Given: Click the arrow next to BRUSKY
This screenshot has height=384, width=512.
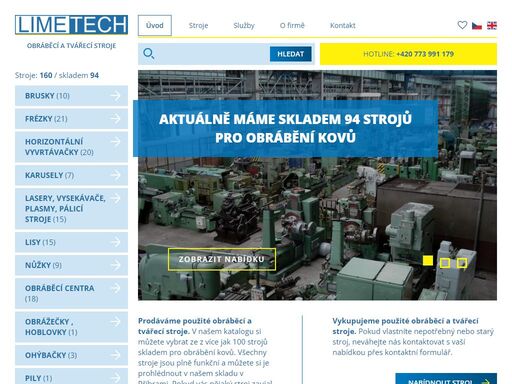Looking at the screenshot, I should (115, 96).
